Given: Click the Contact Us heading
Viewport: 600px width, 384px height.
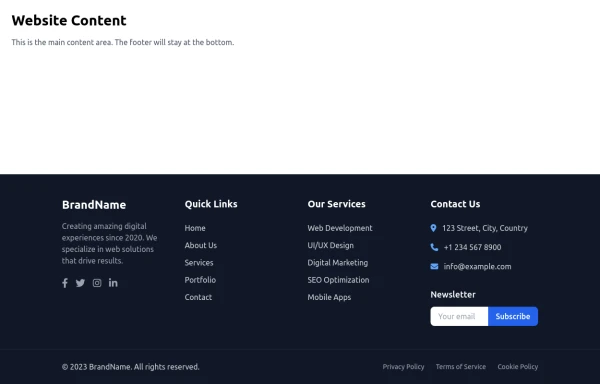Looking at the screenshot, I should (455, 204).
